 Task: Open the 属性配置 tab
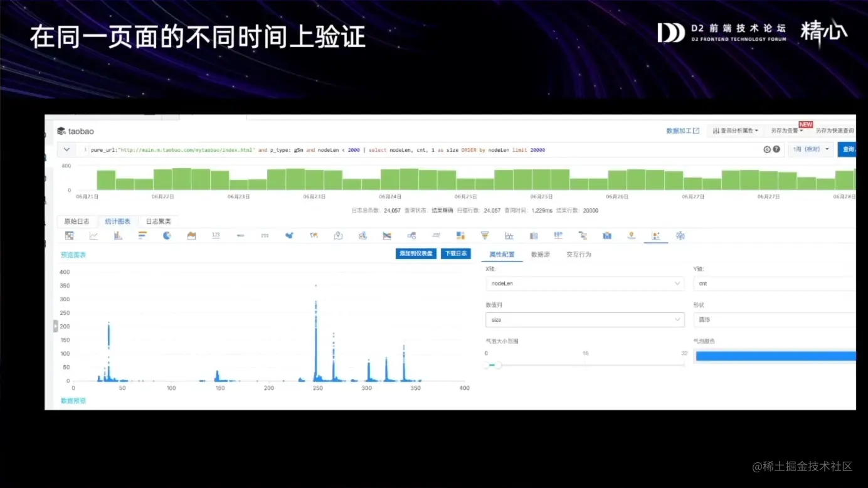click(502, 255)
